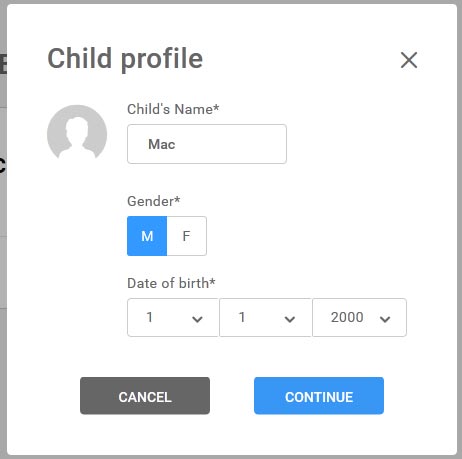The height and width of the screenshot is (459, 462).
Task: Close the Child profile dialog with X
Action: [409, 60]
